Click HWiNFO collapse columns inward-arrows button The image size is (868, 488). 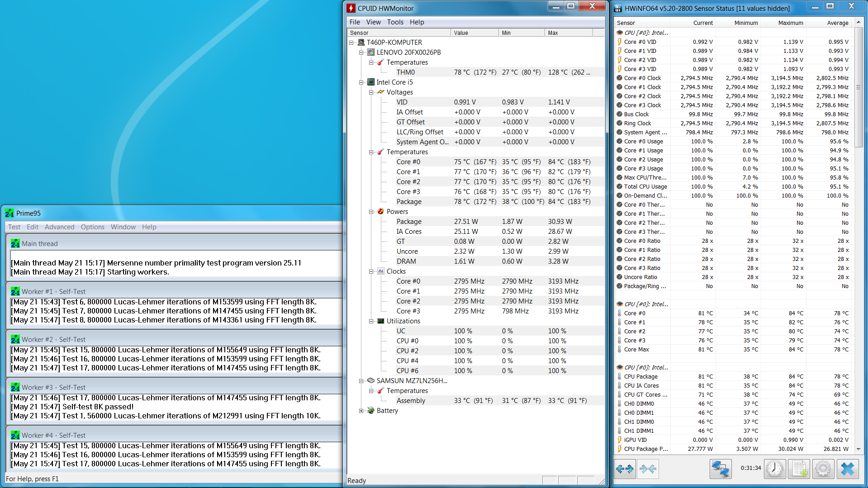[x=648, y=469]
